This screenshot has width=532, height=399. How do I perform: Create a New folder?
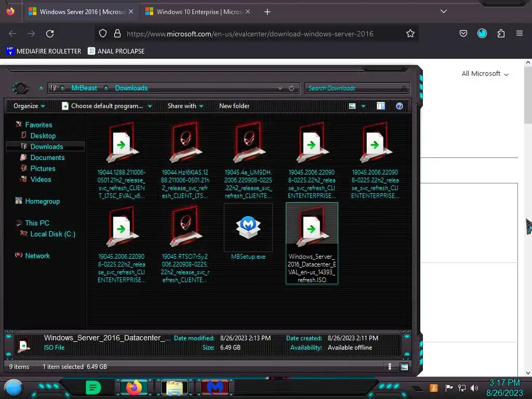click(x=234, y=106)
